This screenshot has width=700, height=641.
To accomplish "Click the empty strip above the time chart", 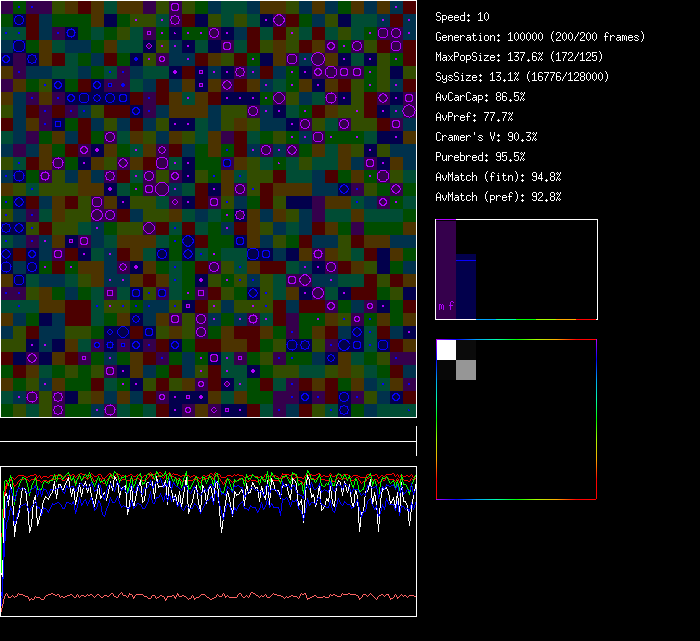I will (x=208, y=431).
